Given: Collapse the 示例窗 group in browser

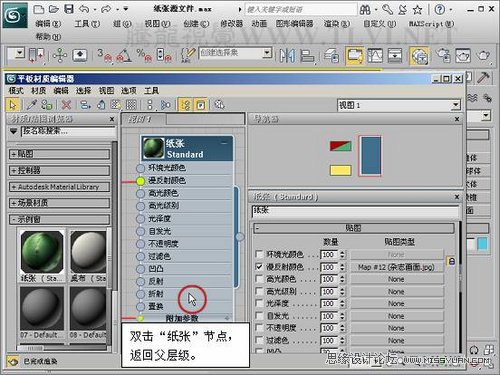Looking at the screenshot, I should [59, 219].
